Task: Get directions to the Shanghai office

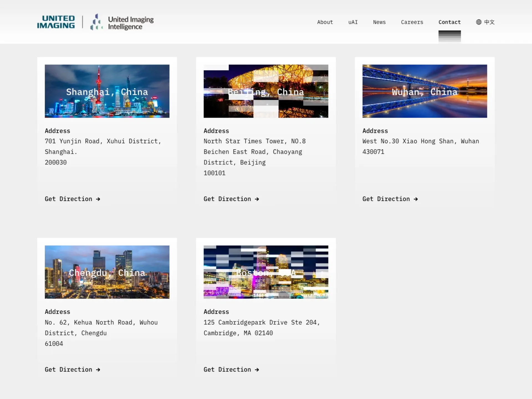Action: [x=68, y=199]
